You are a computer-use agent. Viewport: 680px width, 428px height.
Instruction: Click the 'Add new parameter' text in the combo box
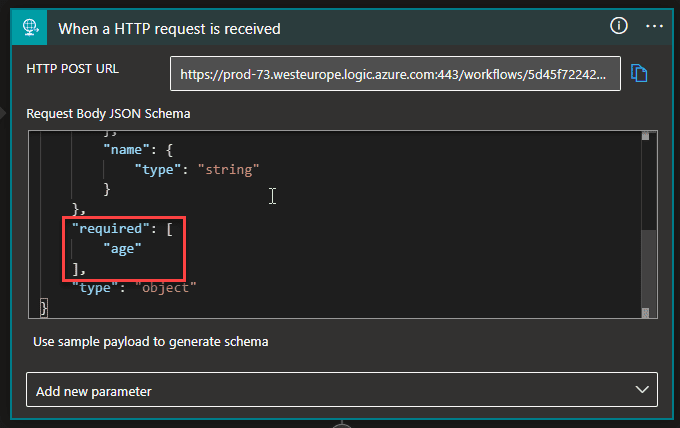[93, 391]
